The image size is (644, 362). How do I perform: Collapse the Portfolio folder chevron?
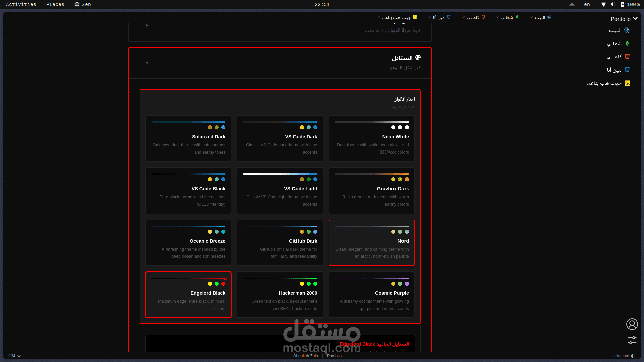pyautogui.click(x=635, y=19)
